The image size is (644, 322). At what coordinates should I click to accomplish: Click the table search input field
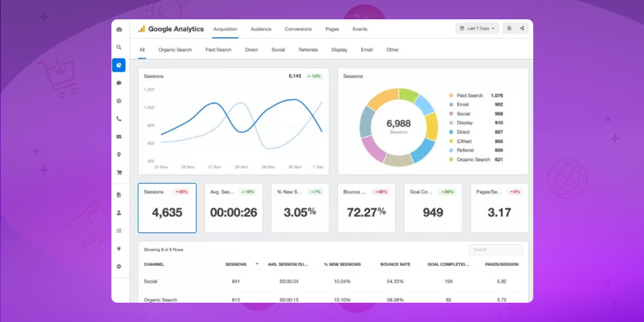tap(496, 250)
